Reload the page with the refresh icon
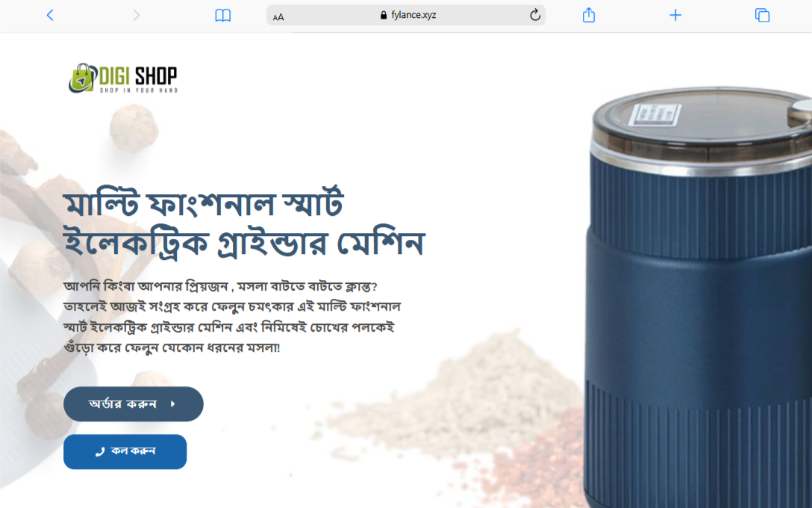Image resolution: width=812 pixels, height=508 pixels. point(535,15)
